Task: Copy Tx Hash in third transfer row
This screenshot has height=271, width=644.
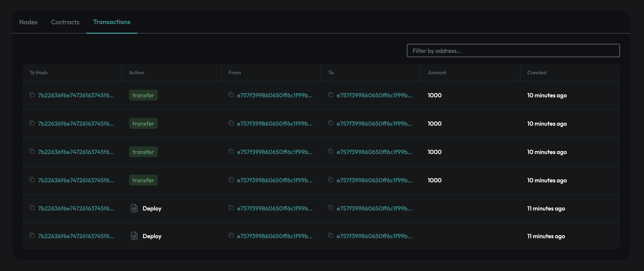Action: [x=32, y=151]
